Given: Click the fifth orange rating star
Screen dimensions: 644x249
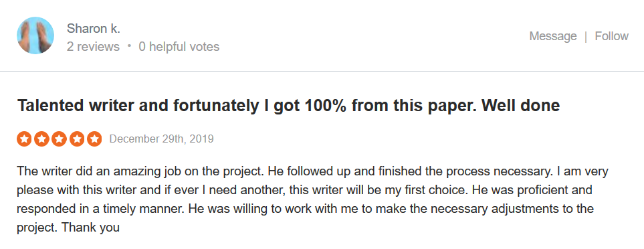Looking at the screenshot, I should click(x=94, y=139).
